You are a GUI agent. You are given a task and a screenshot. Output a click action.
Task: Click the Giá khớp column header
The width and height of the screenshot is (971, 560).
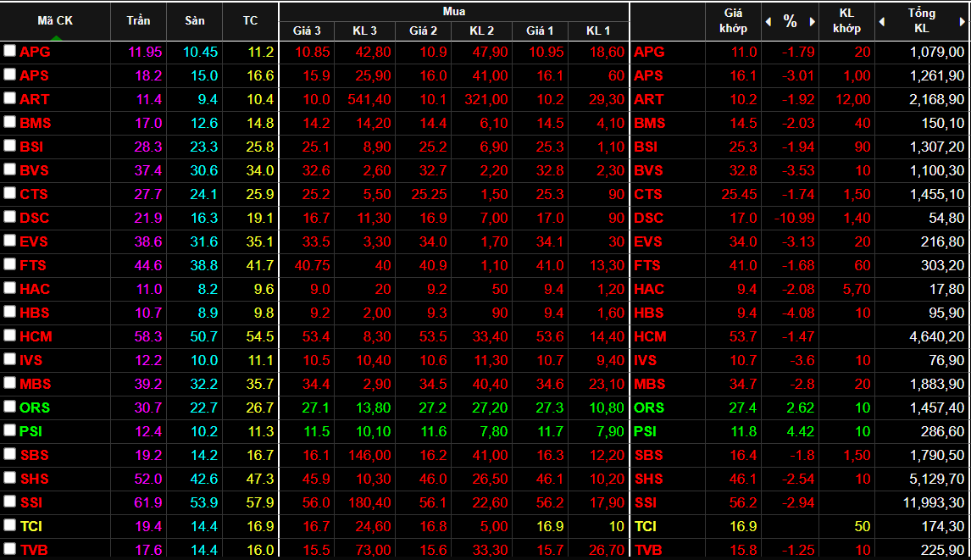tap(733, 20)
